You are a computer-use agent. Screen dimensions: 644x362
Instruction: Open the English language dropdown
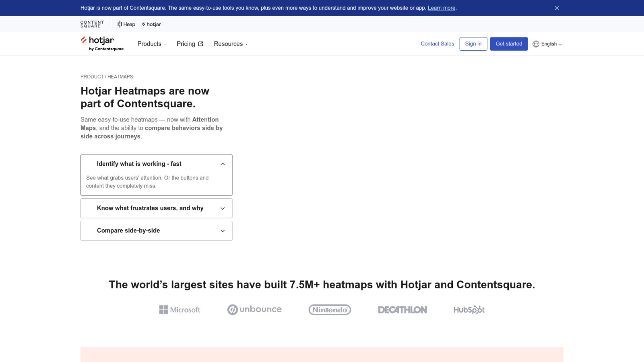[547, 44]
